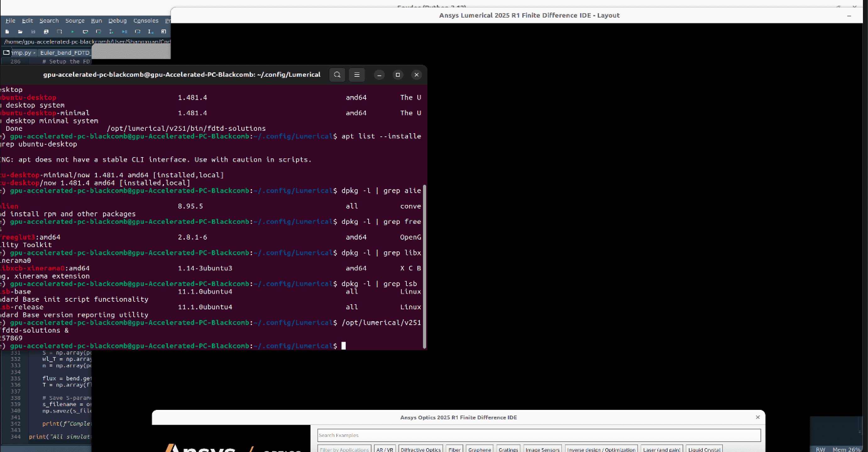The image size is (868, 452).
Task: Click the New file icon in Spyder toolbar
Action: pos(7,32)
